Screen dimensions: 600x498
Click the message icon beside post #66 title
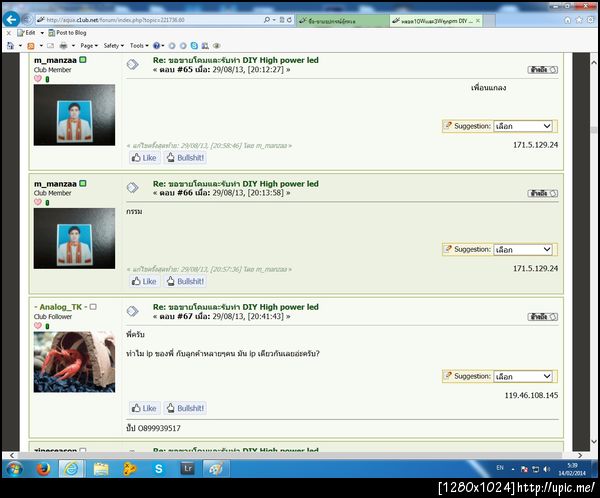(x=132, y=188)
